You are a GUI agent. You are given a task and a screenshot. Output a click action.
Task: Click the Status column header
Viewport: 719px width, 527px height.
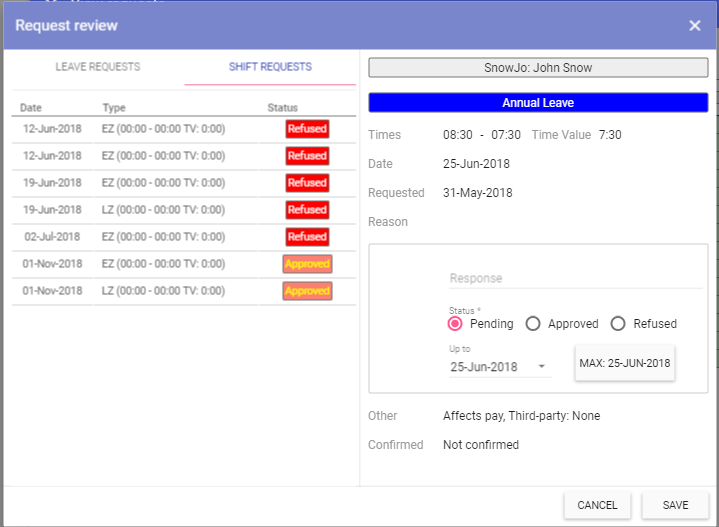coord(282,107)
